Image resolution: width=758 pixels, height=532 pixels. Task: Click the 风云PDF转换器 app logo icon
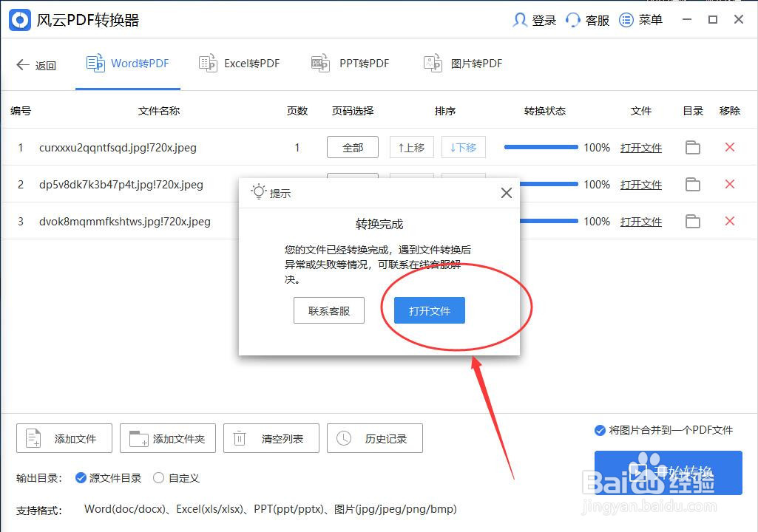(20, 20)
